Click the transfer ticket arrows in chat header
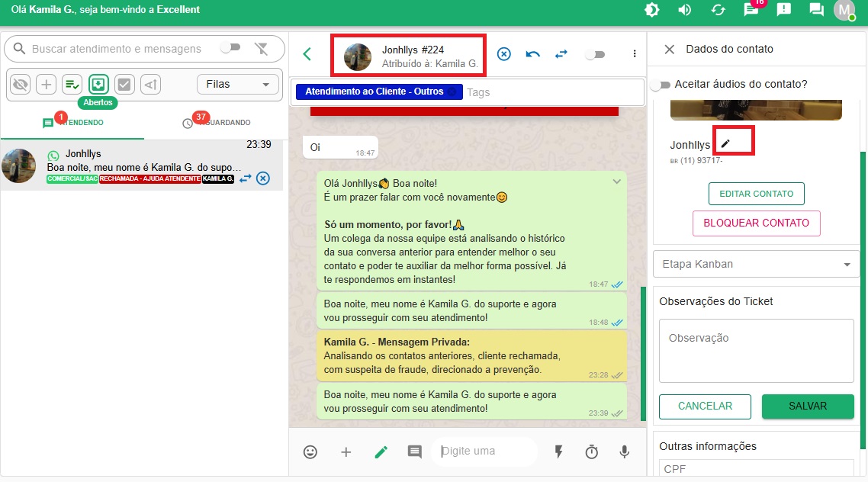Viewport: 868px width, 482px height. tap(561, 54)
